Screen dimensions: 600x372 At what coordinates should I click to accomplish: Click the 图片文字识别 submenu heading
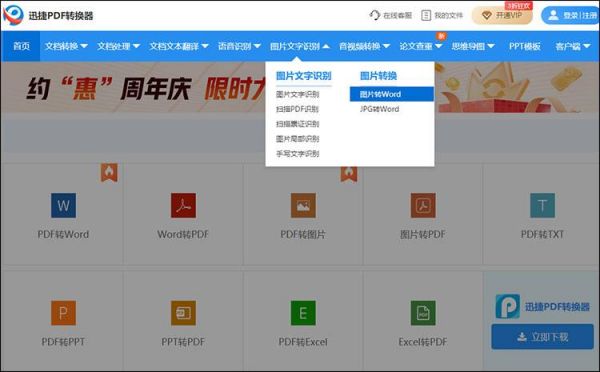pos(303,76)
